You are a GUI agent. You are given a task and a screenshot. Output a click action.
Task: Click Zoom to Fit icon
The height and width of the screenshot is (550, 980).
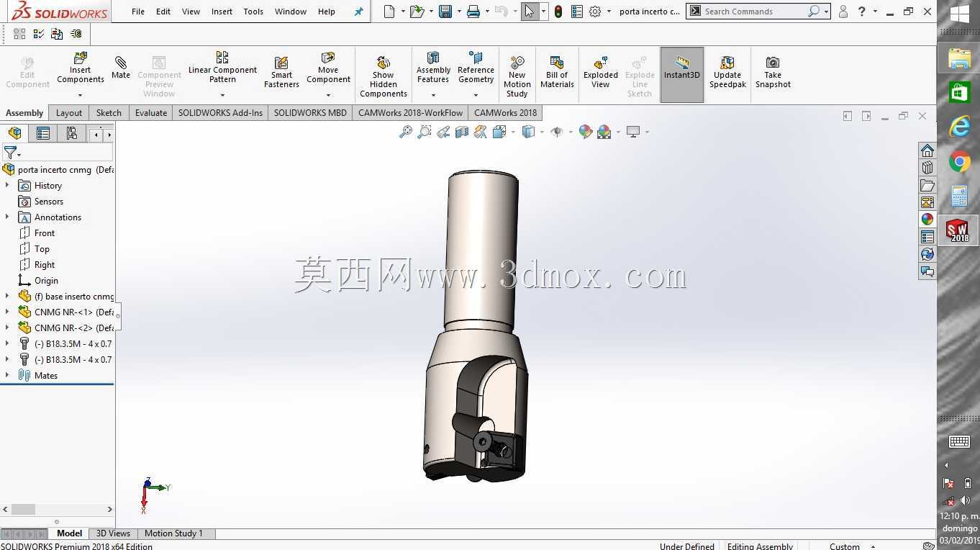(406, 132)
